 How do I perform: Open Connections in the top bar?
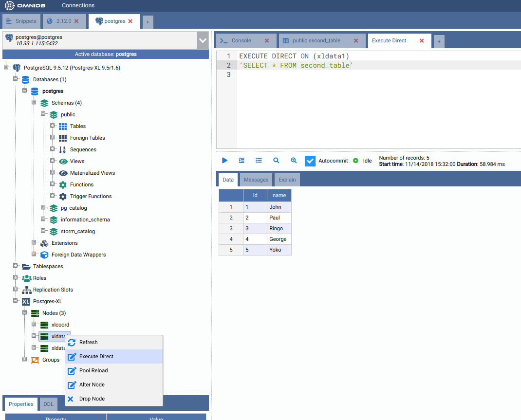click(78, 5)
